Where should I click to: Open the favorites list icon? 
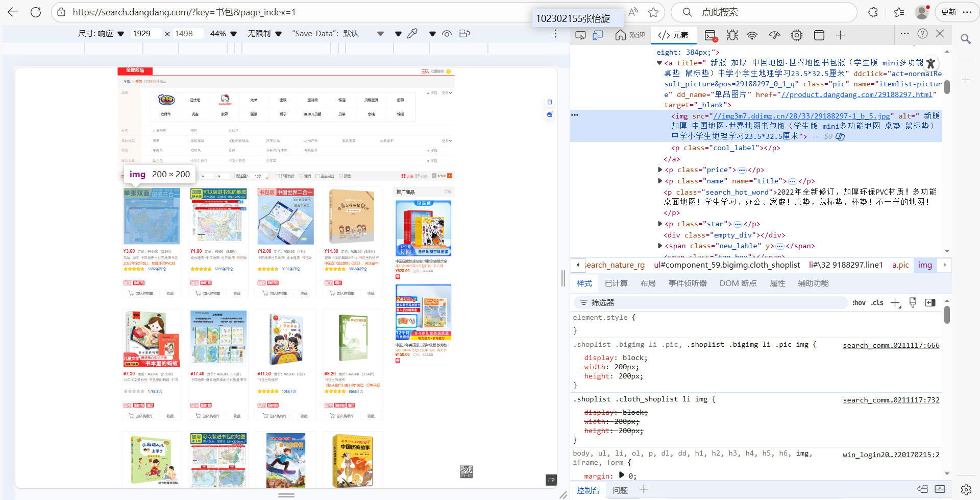[x=899, y=12]
